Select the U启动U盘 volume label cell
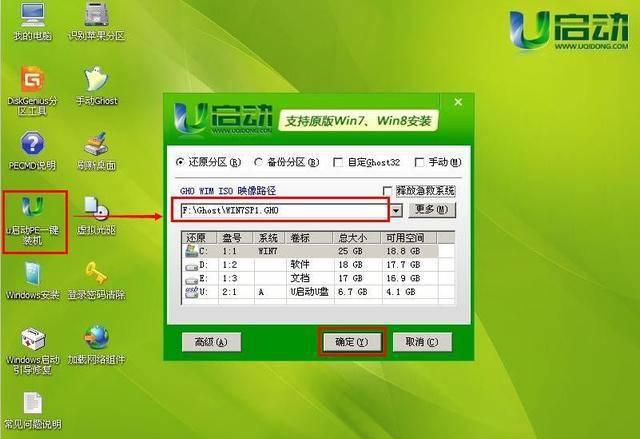The width and height of the screenshot is (640, 439). tap(309, 292)
